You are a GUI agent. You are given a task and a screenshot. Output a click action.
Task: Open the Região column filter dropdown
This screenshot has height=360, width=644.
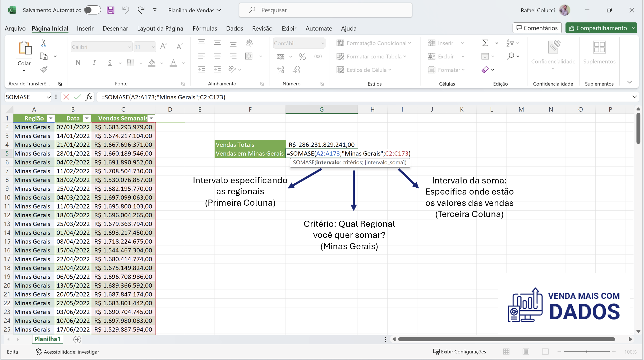pos(51,118)
